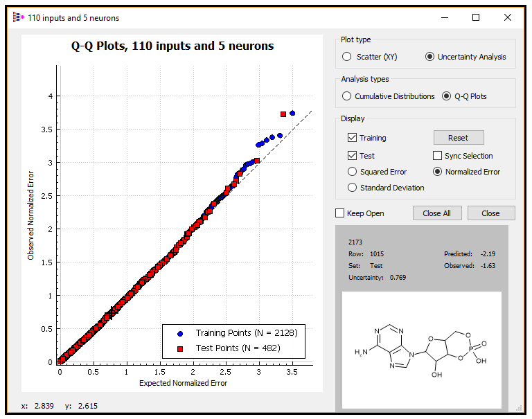The height and width of the screenshot is (419, 532).
Task: Click the y coordinate readout "2.615"
Action: click(88, 406)
